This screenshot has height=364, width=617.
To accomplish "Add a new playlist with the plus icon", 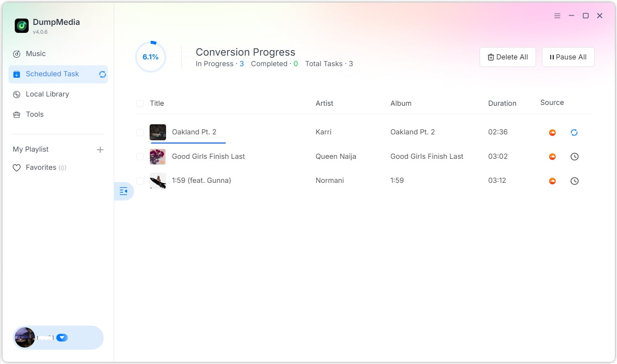I will tap(100, 150).
